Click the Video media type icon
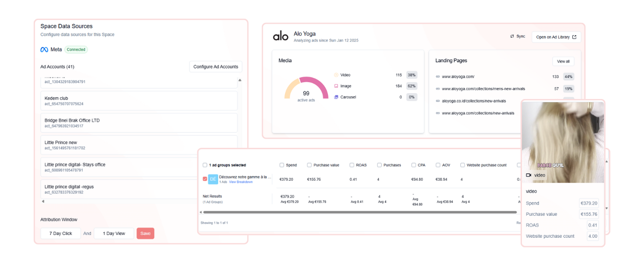Viewport: 644px width, 266px height. [x=336, y=75]
